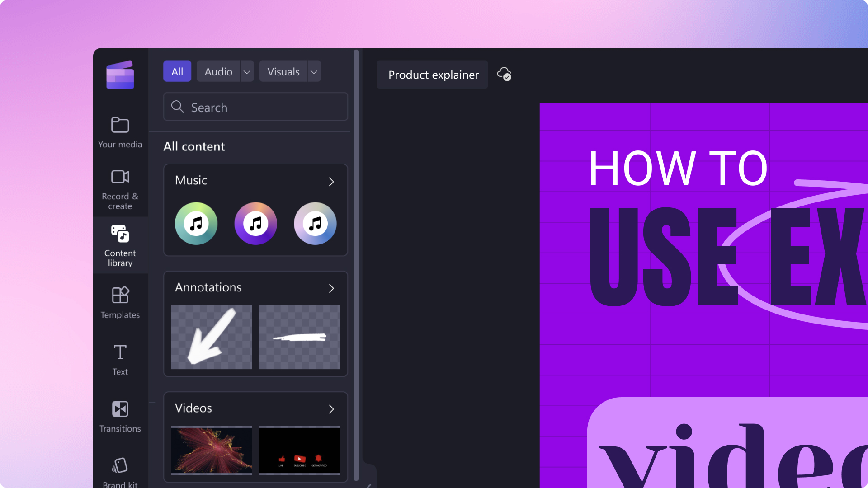Select the arrow annotation thumbnail
The image size is (868, 488).
[x=211, y=337]
